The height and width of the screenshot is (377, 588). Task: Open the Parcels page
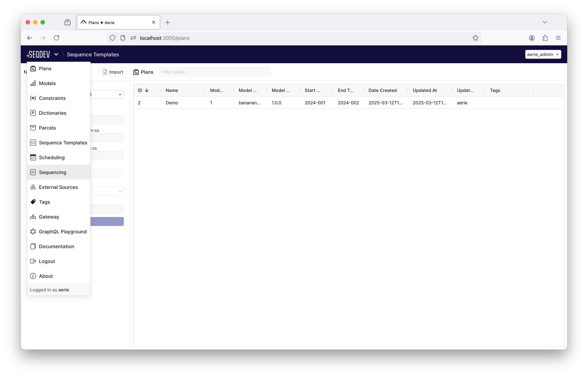point(48,128)
